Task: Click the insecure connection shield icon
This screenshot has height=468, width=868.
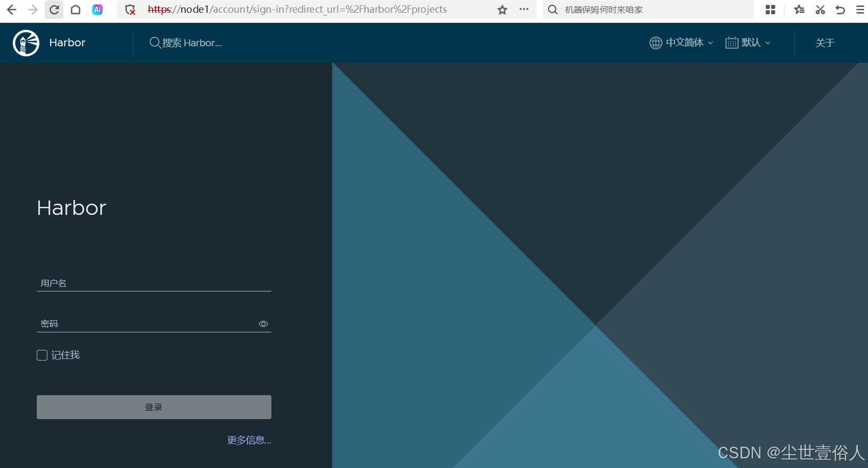Action: pos(130,10)
